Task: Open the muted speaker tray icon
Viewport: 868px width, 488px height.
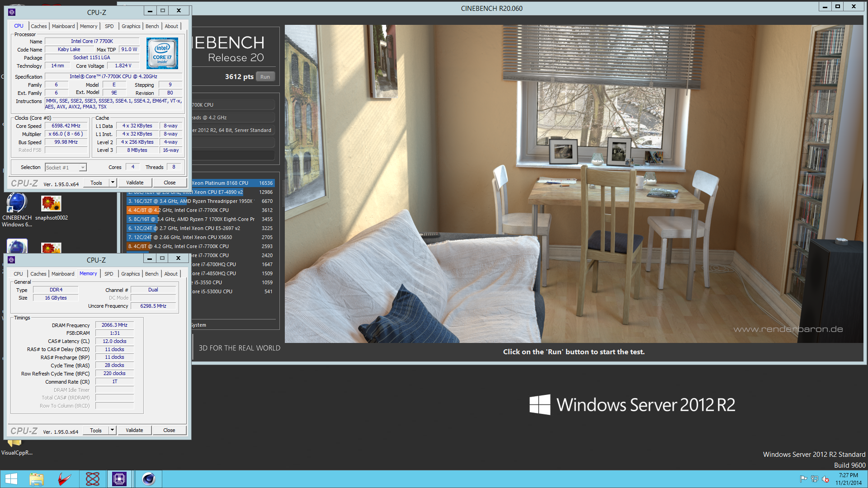Action: pyautogui.click(x=826, y=479)
